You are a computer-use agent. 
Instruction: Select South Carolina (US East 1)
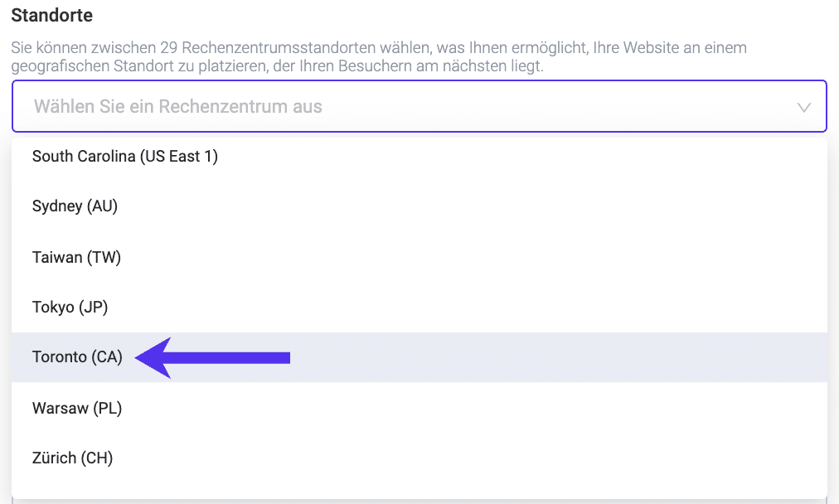point(125,156)
